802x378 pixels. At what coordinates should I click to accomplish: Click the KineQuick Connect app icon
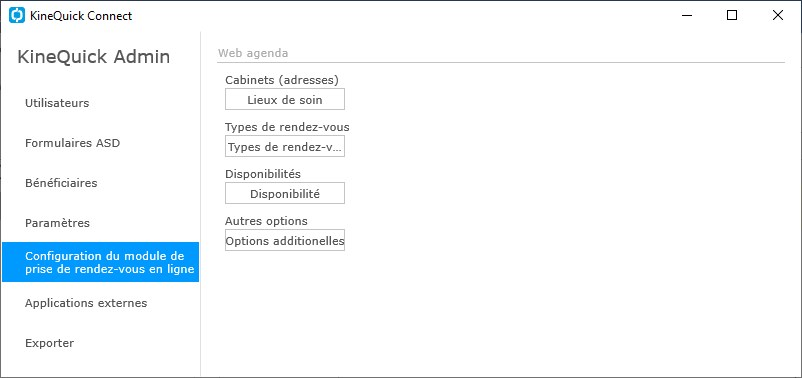(17, 16)
